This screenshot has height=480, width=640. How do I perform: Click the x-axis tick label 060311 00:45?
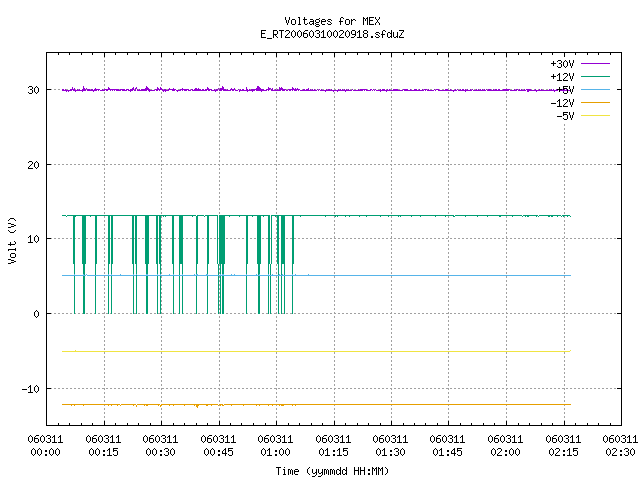[218, 446]
